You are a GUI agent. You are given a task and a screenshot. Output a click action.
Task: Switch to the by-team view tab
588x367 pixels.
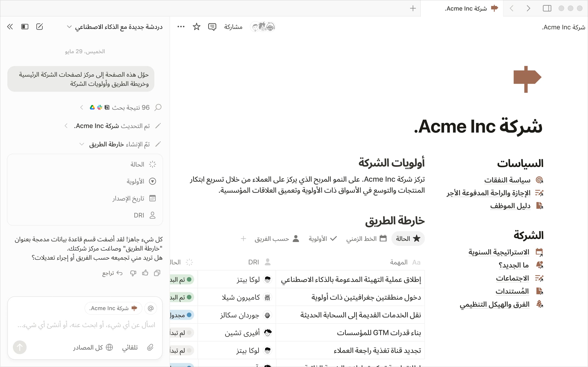pyautogui.click(x=277, y=239)
